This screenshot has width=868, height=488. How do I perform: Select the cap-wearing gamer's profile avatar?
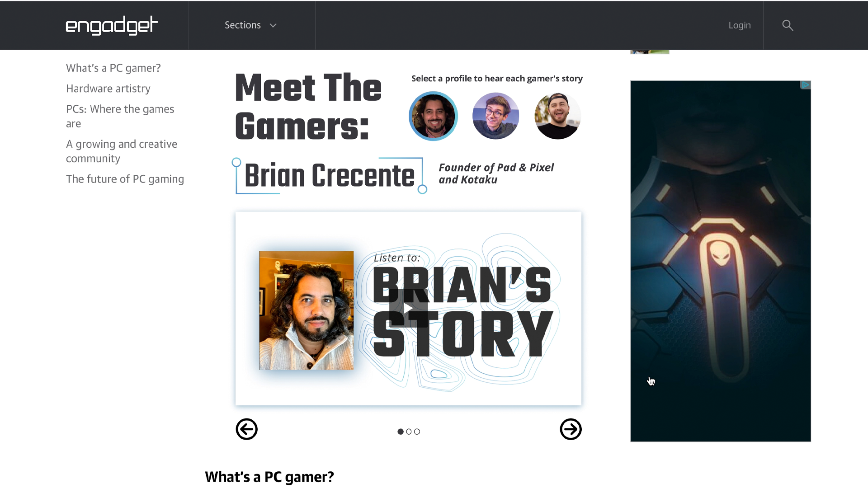[x=557, y=116]
